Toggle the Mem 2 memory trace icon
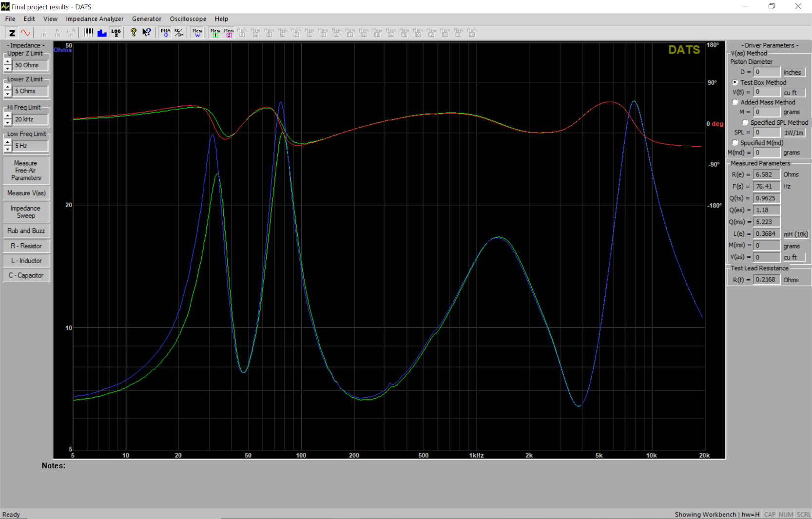This screenshot has width=812, height=519. pos(229,33)
